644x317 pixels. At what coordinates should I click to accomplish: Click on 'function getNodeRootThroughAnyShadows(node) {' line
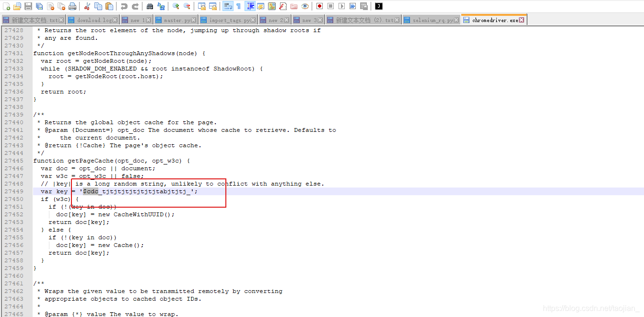tap(119, 53)
